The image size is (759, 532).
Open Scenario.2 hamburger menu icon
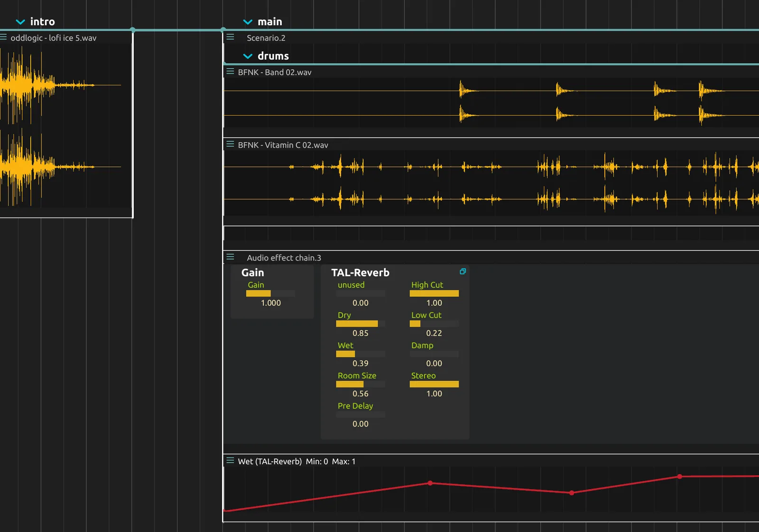231,37
